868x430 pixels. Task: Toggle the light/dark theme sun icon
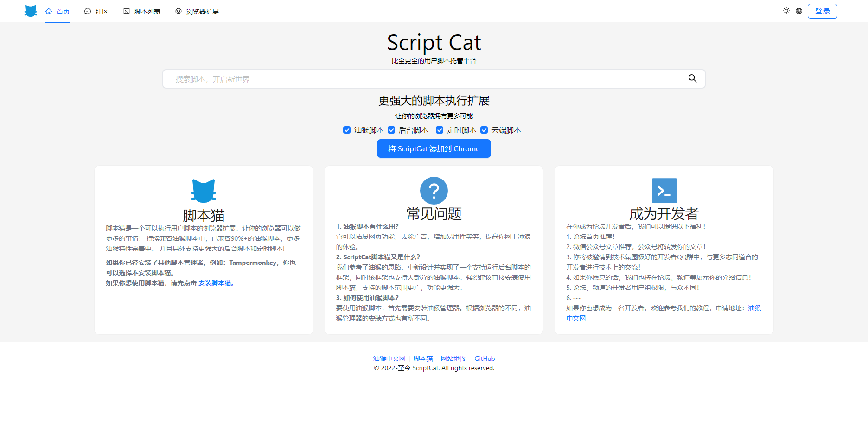pos(786,11)
